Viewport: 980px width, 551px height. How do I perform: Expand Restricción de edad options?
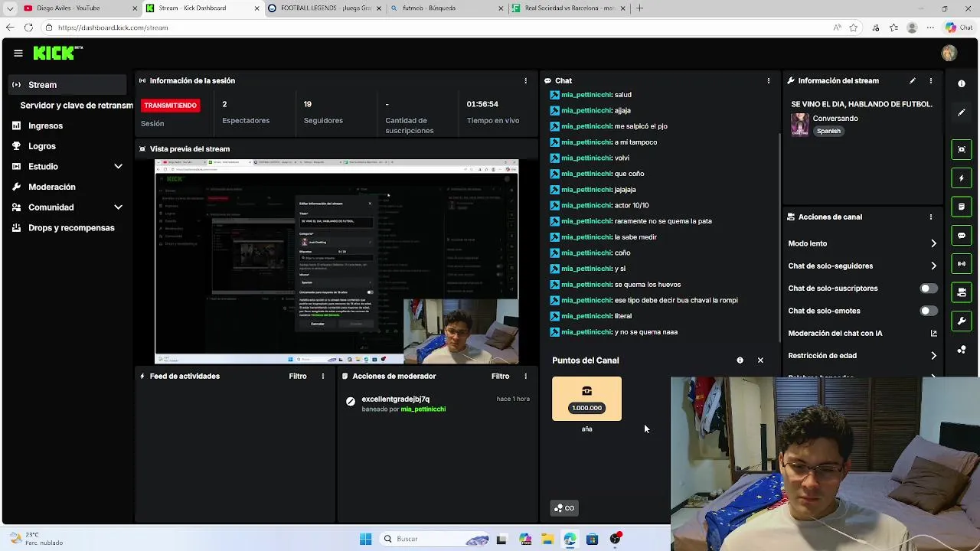(933, 356)
